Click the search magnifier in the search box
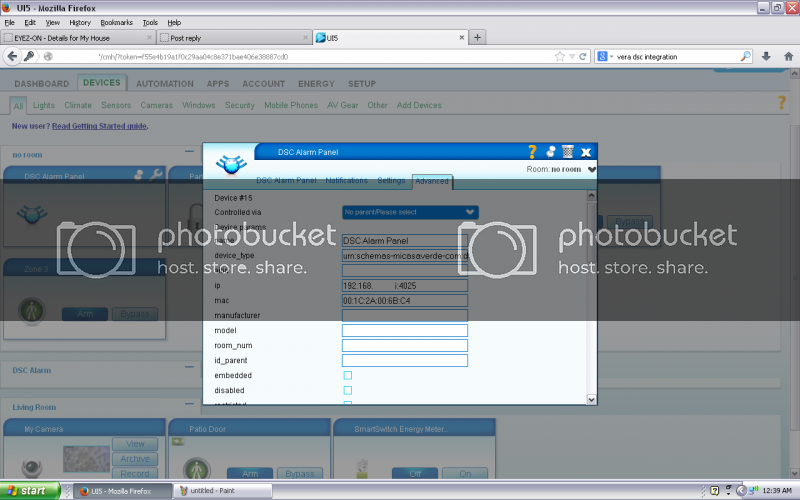The width and height of the screenshot is (800, 500). [x=745, y=56]
